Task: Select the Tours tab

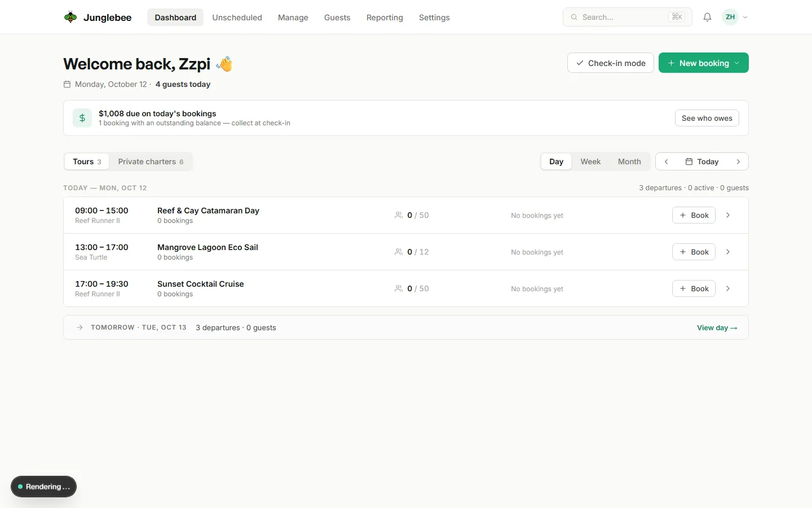Action: [87, 161]
